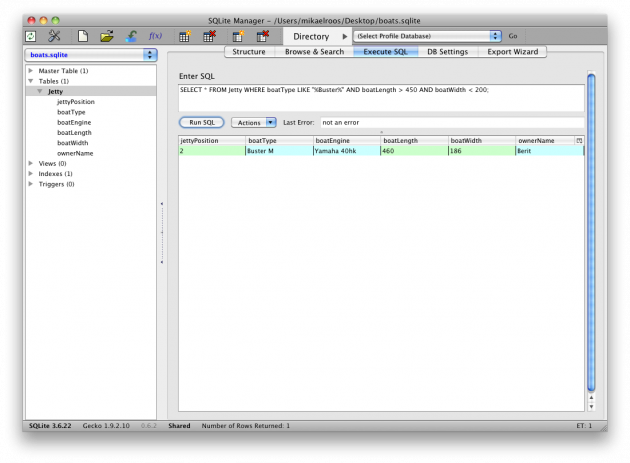The image size is (630, 463).
Task: Sort by ownerName column header
Action: click(x=546, y=141)
